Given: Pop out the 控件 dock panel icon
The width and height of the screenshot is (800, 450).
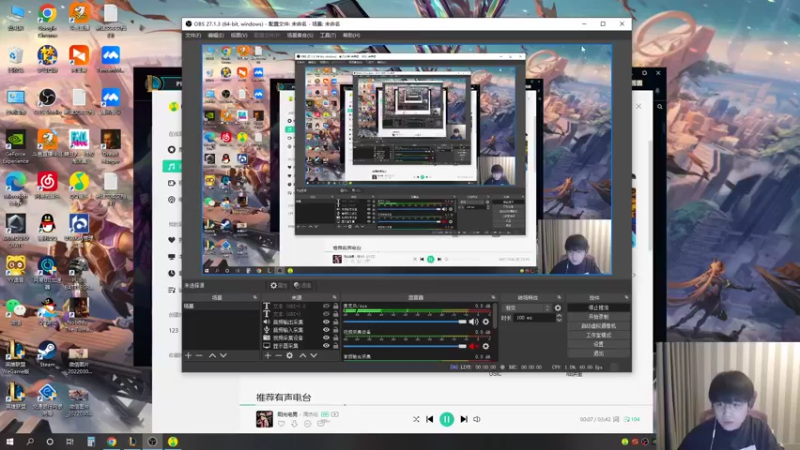Looking at the screenshot, I should point(626,297).
